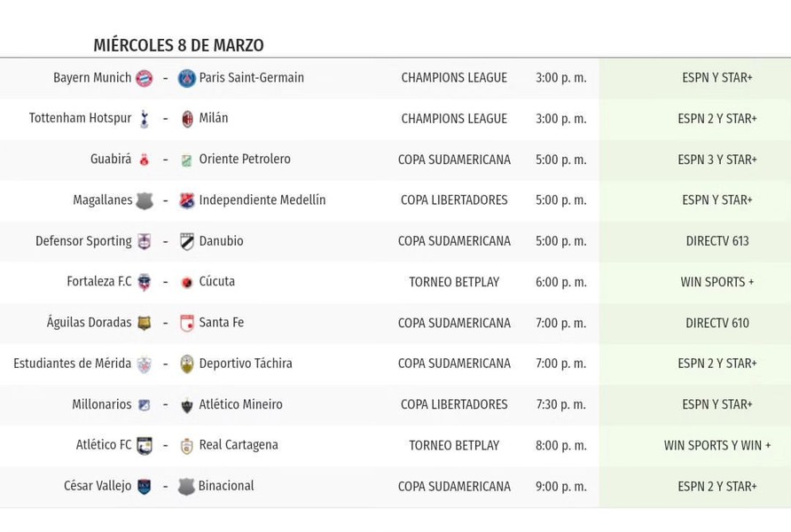Click the Paris Saint-Germain crest icon
Viewport: 791px width, 532px height.
point(186,78)
